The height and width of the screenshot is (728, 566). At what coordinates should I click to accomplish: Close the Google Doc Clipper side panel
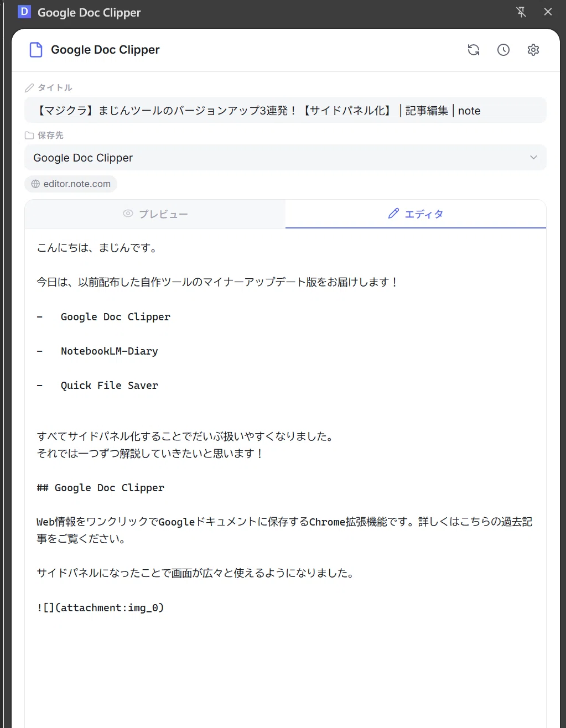(548, 12)
